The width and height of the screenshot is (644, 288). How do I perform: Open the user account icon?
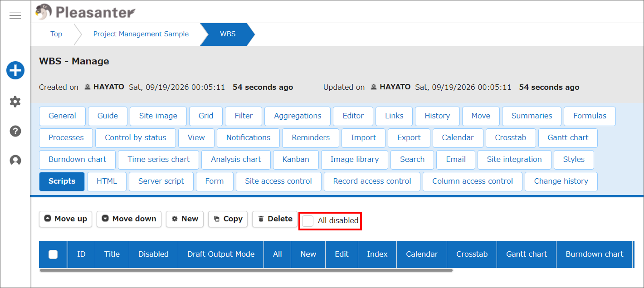pyautogui.click(x=15, y=161)
